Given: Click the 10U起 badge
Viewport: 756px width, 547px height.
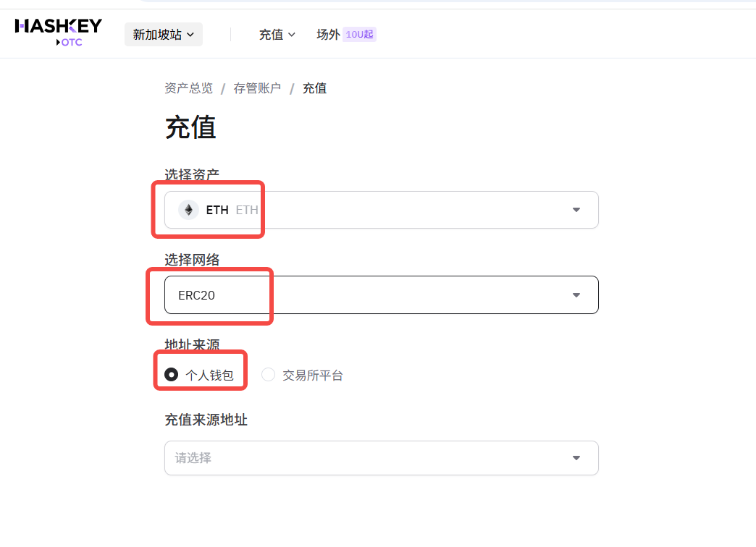Looking at the screenshot, I should 360,35.
